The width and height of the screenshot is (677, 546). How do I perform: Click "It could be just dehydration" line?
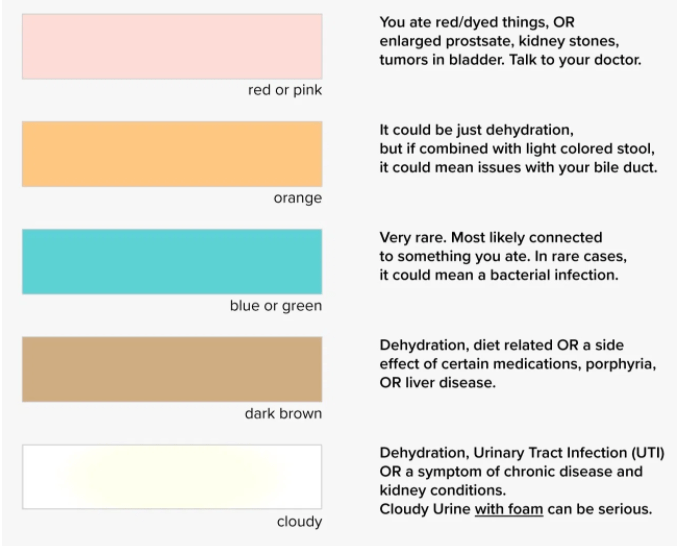[x=478, y=130]
